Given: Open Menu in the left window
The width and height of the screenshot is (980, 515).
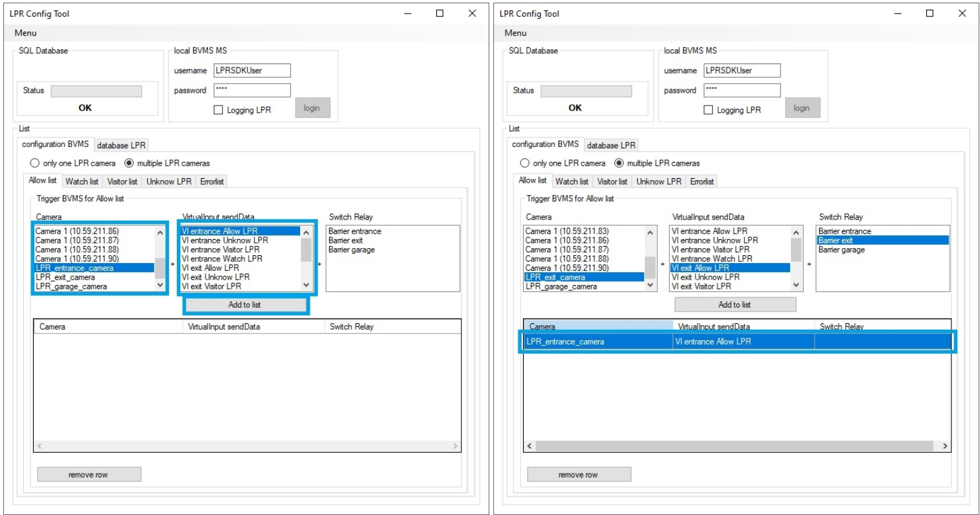Looking at the screenshot, I should (x=25, y=33).
